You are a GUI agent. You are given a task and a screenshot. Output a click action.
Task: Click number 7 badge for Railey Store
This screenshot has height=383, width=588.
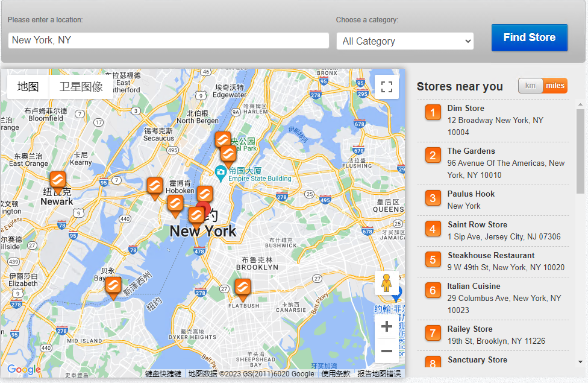[433, 334]
